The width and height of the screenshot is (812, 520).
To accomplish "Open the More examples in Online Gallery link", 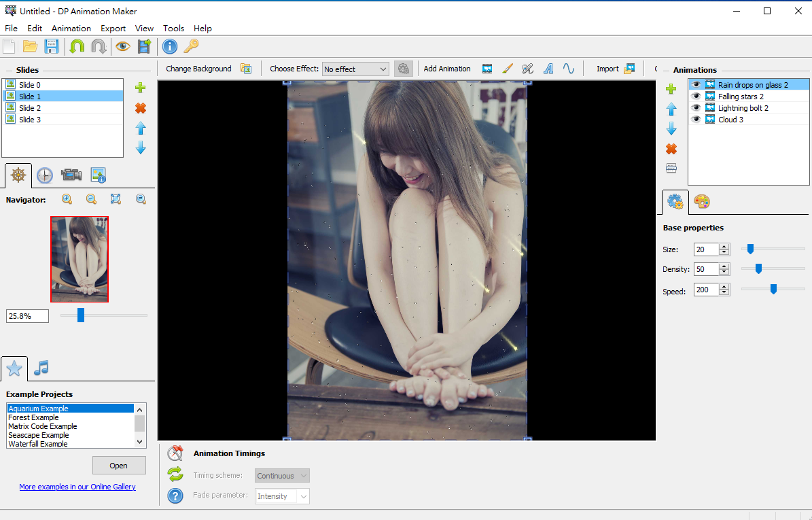I will click(x=77, y=487).
